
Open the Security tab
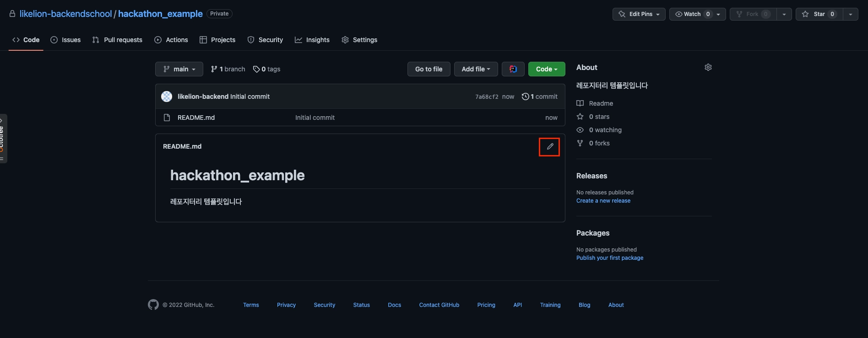[x=265, y=40]
